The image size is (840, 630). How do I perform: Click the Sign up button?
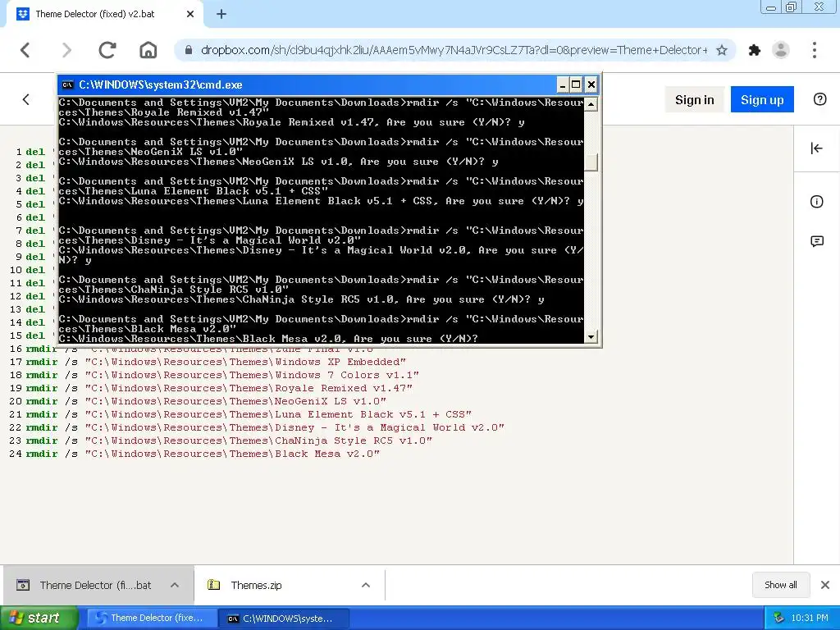pos(762,99)
